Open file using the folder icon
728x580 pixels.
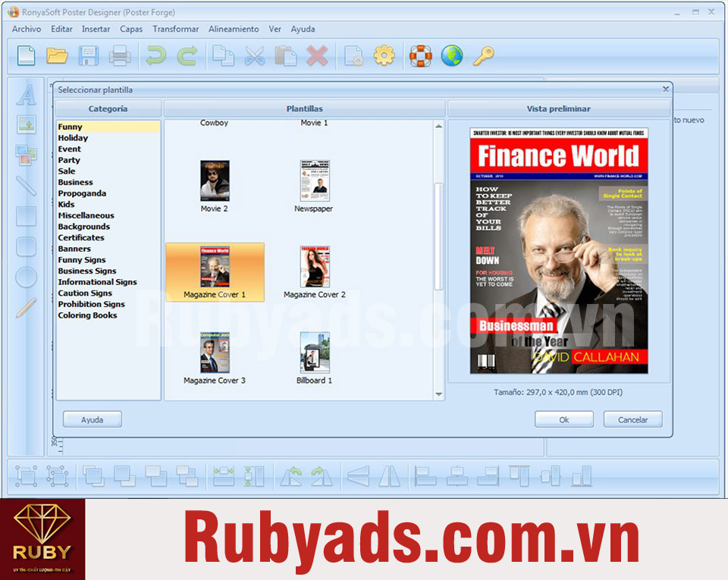57,55
